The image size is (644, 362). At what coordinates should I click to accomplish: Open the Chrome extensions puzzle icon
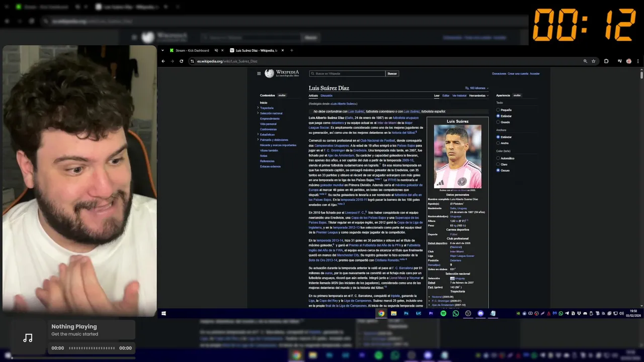click(x=606, y=61)
